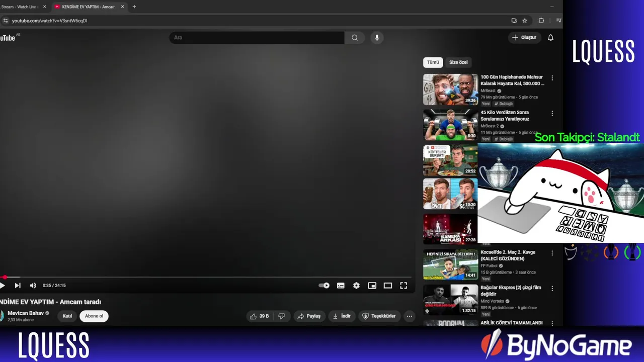Select the Size özel filter chip

[x=458, y=62]
